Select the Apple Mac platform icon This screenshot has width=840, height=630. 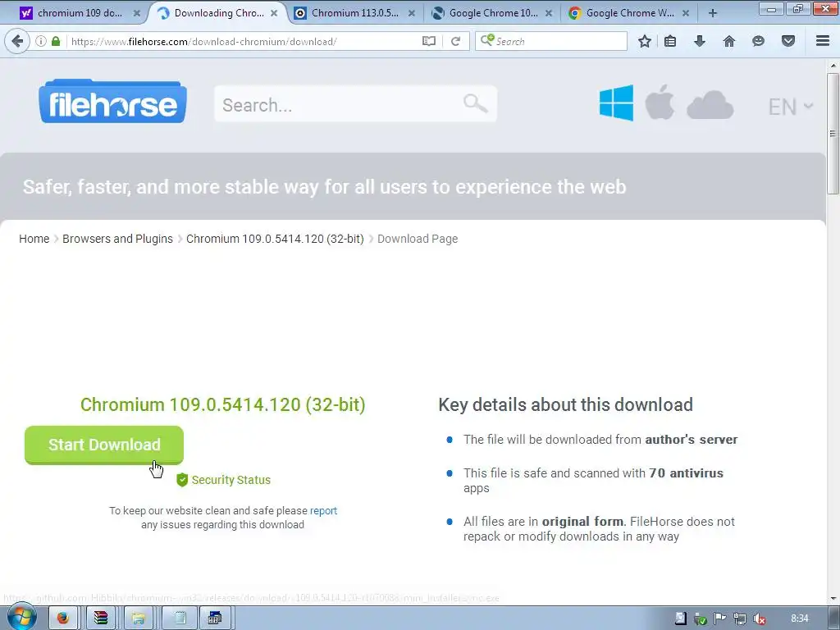(x=660, y=102)
